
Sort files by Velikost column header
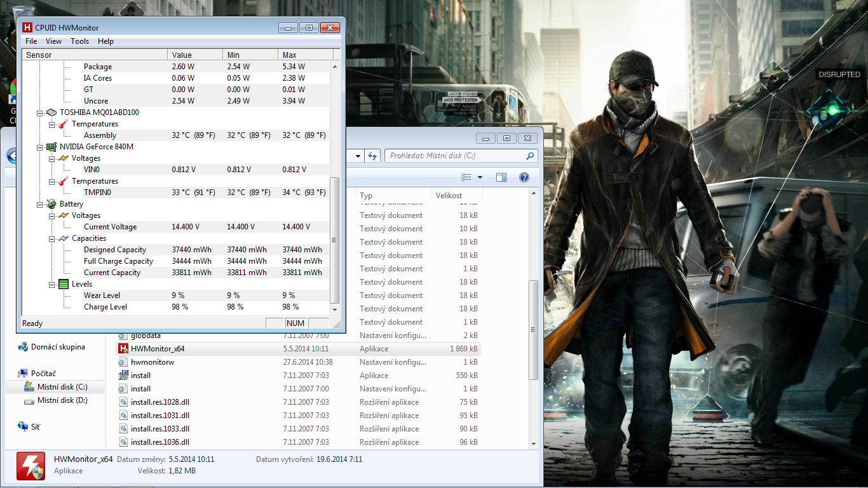coord(457,196)
